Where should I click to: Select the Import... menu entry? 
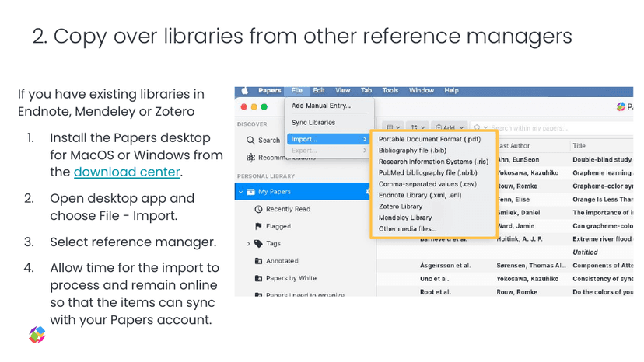point(327,139)
